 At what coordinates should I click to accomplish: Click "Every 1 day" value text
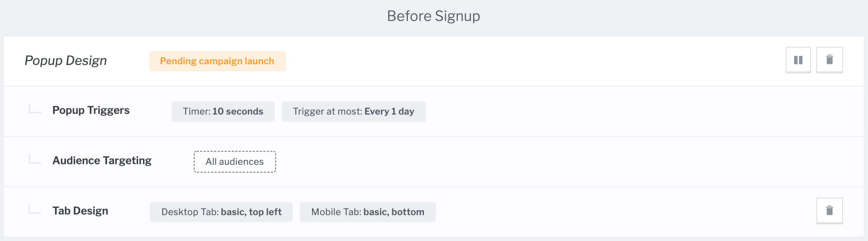click(389, 111)
